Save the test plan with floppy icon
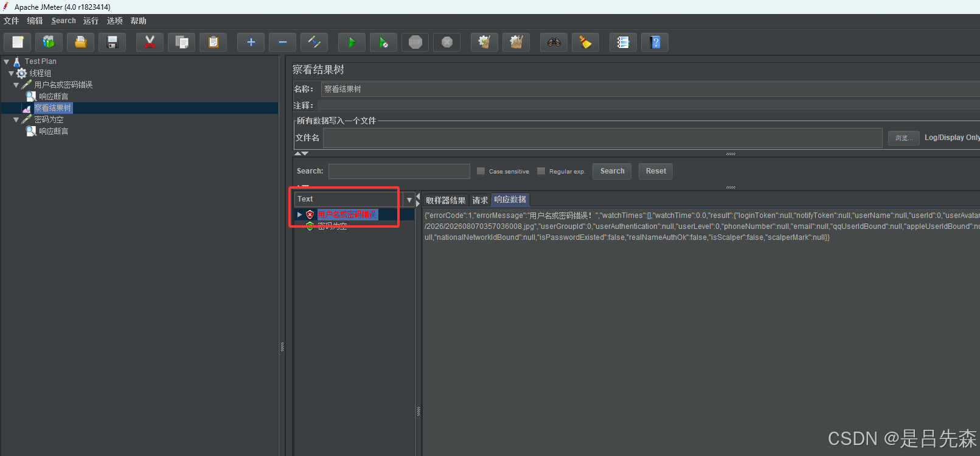Screen dimensions: 980x456 point(112,42)
